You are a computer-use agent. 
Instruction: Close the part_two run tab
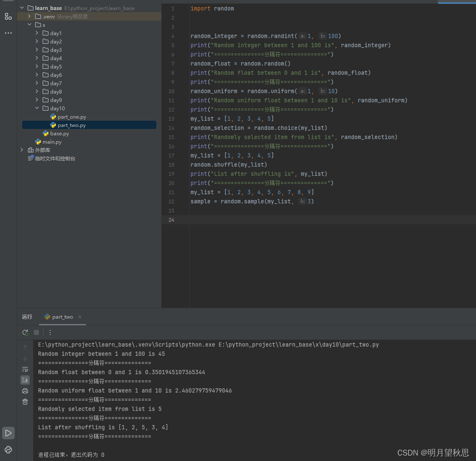[80, 317]
